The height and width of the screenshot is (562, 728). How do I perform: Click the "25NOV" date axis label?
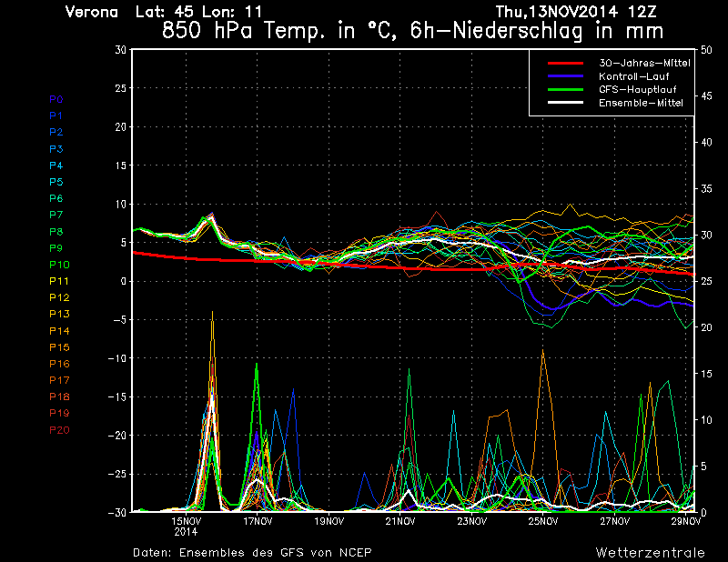543,521
